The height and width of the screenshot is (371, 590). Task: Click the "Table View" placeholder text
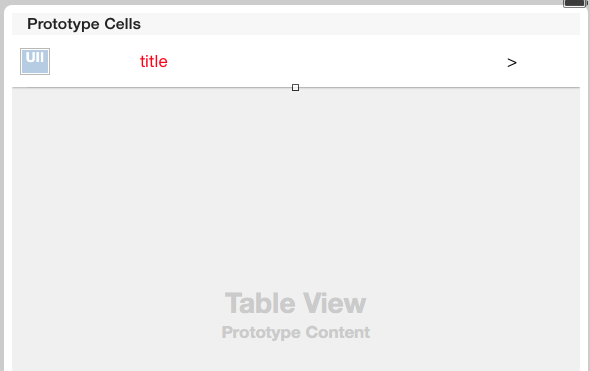295,303
